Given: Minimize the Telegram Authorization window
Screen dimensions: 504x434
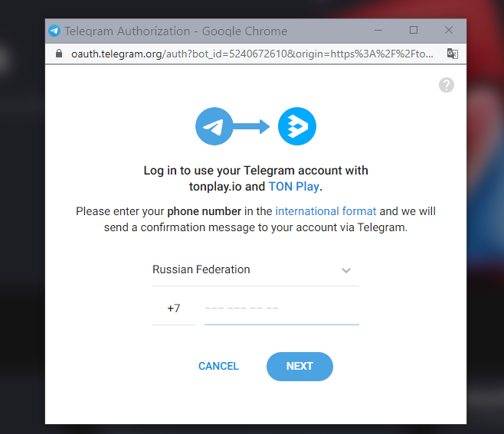Looking at the screenshot, I should point(378,31).
